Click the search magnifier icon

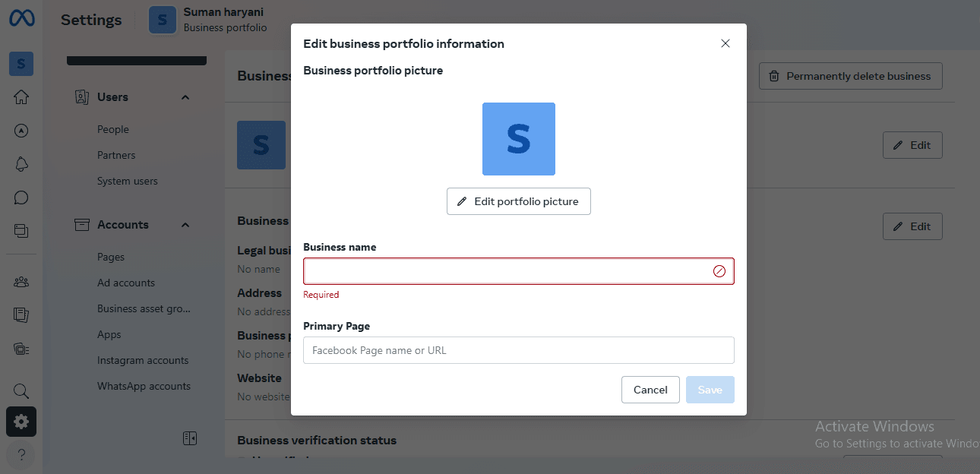point(21,391)
